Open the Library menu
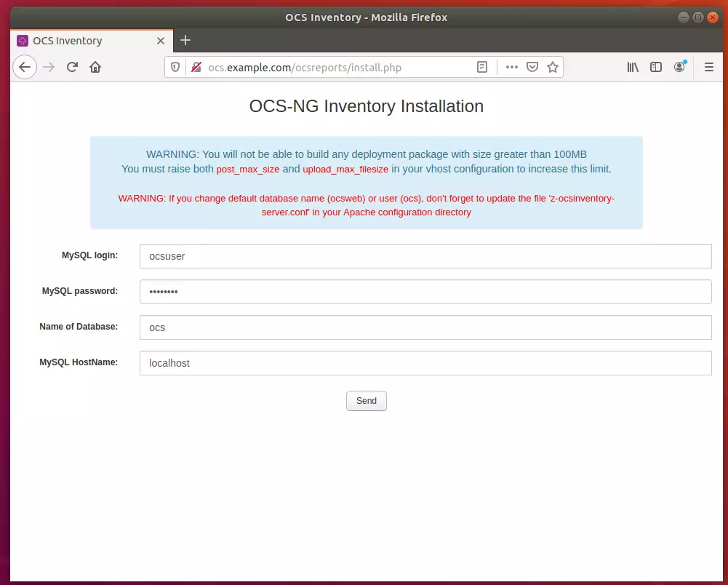The height and width of the screenshot is (585, 728). (633, 68)
